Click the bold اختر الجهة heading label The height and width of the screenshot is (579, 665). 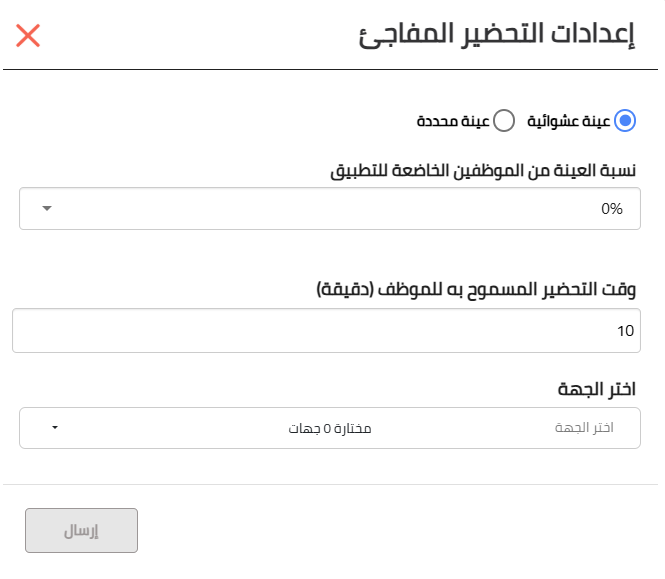(597, 389)
